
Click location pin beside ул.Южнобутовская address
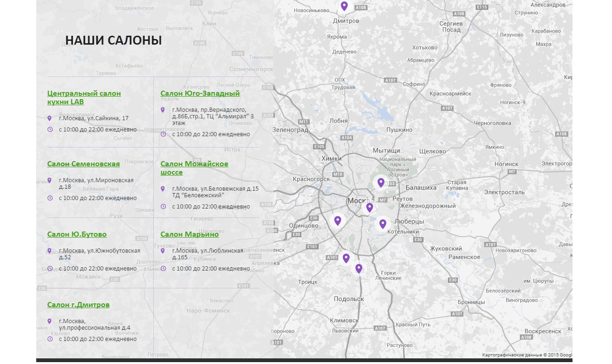49,251
